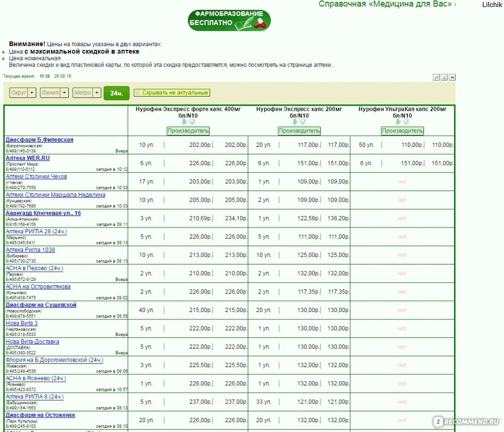This screenshot has height=432, width=504.
Task: Open the Нова Вита 3 link
Action: click(22, 323)
